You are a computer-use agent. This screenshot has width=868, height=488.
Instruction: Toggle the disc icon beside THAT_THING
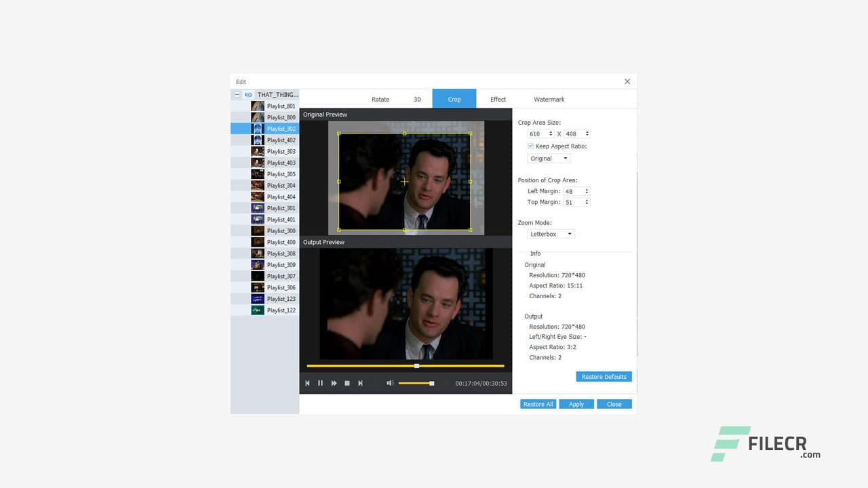pyautogui.click(x=249, y=94)
